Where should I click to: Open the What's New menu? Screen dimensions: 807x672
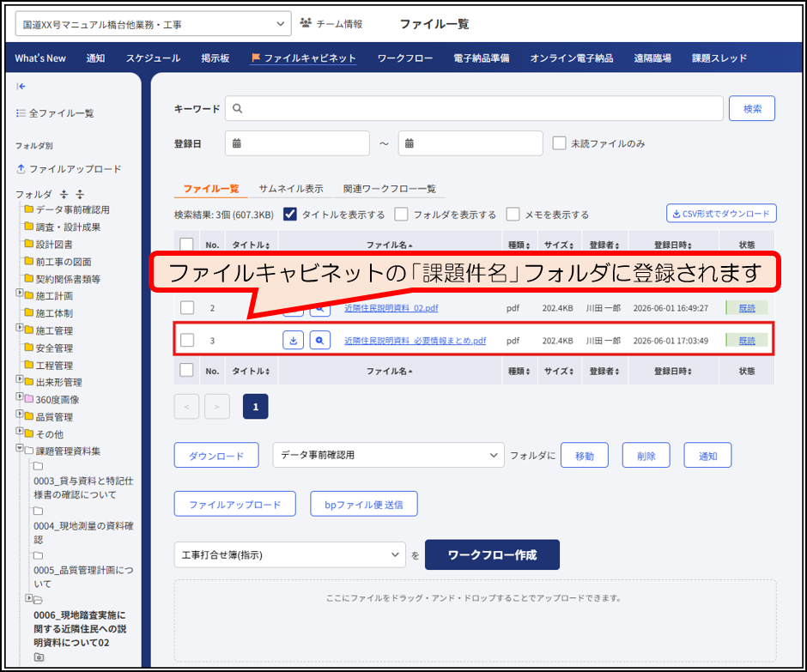pos(40,58)
